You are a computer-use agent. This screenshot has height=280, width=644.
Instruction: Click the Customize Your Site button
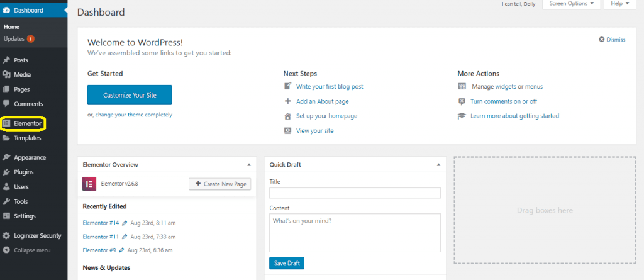pos(130,95)
